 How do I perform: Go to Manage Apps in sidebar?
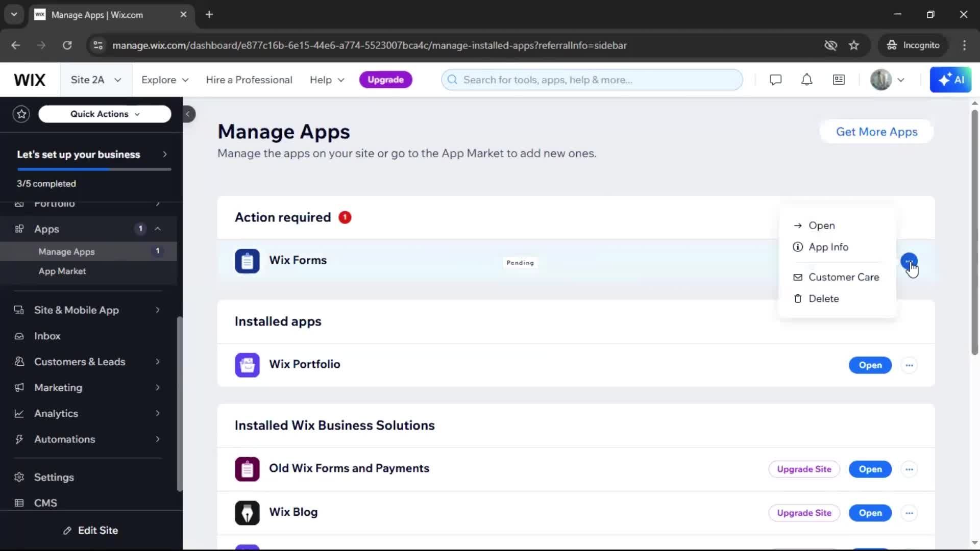[88, 252]
